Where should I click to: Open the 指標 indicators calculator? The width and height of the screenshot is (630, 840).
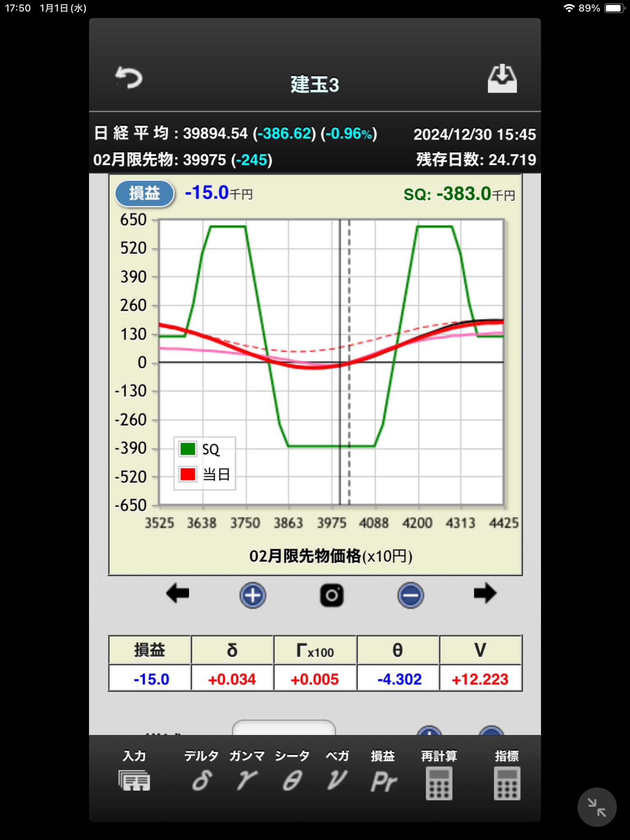[x=507, y=775]
